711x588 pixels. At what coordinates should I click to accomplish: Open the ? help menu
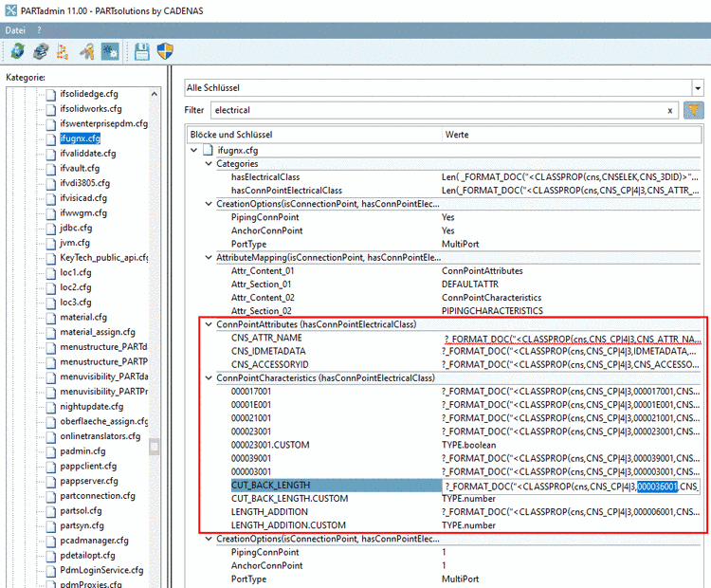click(x=39, y=30)
